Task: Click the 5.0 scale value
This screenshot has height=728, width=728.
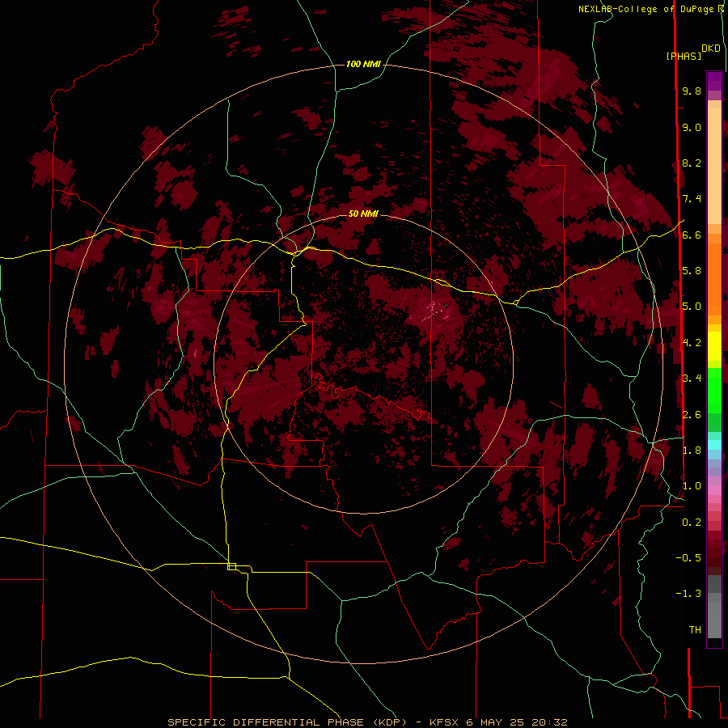Action: click(x=692, y=307)
